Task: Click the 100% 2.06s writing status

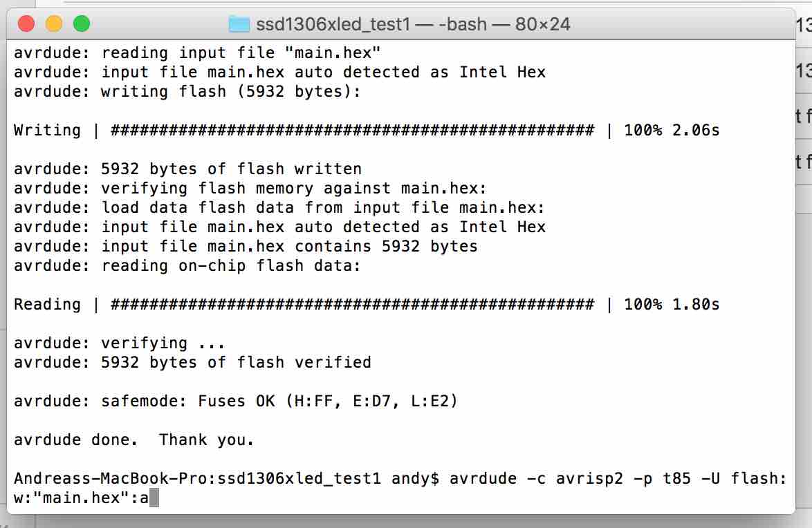Action: click(672, 130)
